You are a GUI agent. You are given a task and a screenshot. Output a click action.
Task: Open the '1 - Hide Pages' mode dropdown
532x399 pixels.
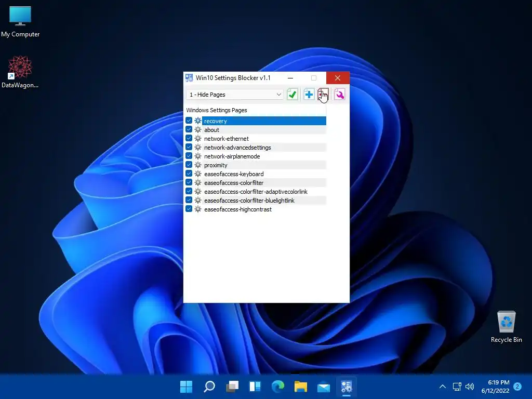(235, 95)
